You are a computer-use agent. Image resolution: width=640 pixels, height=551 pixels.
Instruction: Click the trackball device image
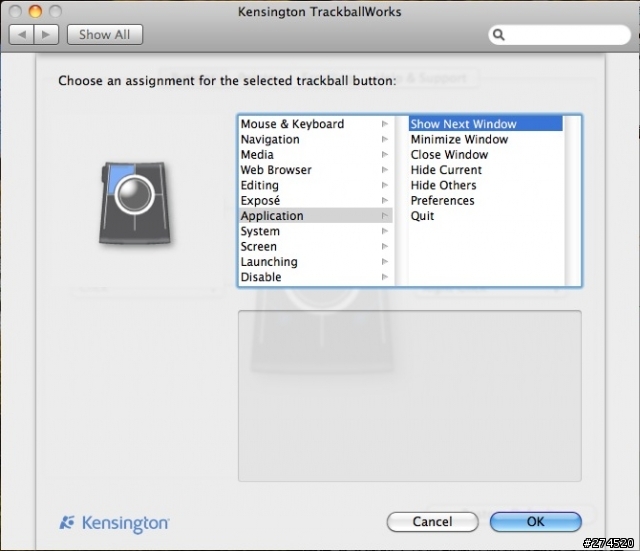(135, 203)
